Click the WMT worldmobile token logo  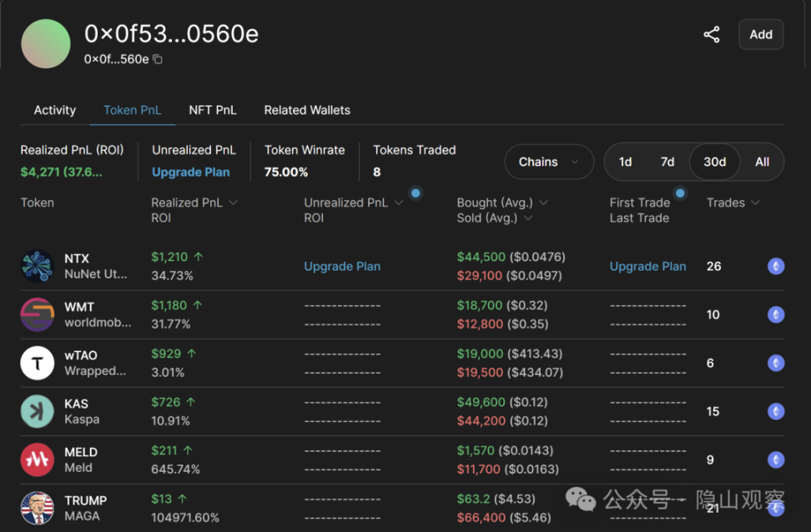pos(38,314)
